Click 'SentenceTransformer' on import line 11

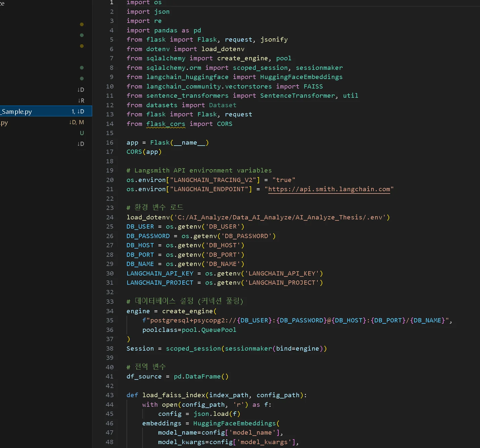tap(298, 96)
